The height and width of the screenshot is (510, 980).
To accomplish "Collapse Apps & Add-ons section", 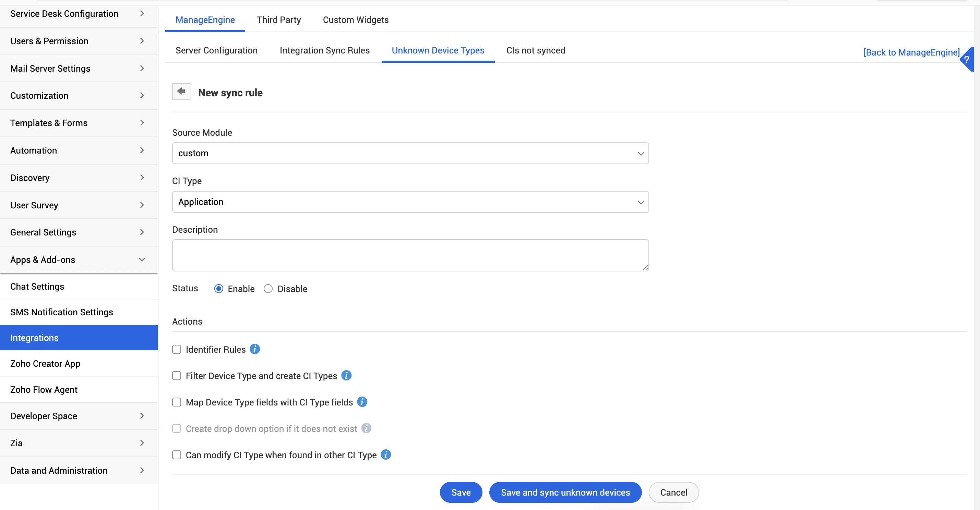I will coord(79,260).
